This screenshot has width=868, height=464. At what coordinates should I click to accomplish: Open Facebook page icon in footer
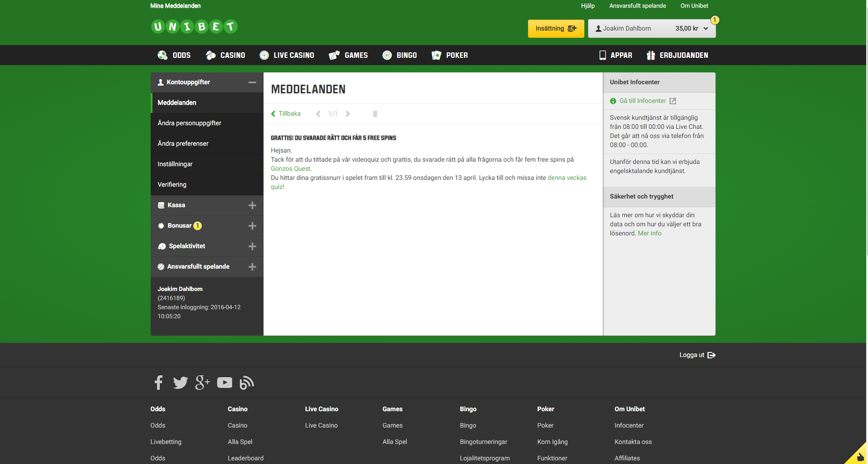[158, 382]
